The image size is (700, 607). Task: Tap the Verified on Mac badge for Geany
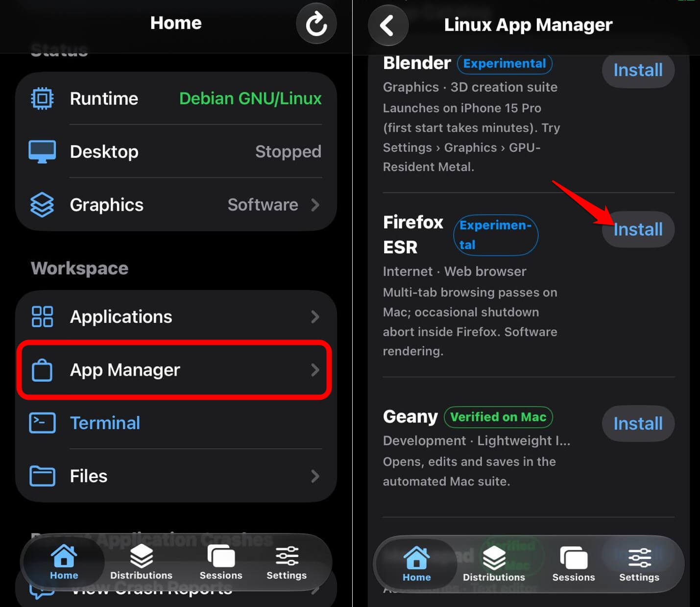(x=498, y=417)
